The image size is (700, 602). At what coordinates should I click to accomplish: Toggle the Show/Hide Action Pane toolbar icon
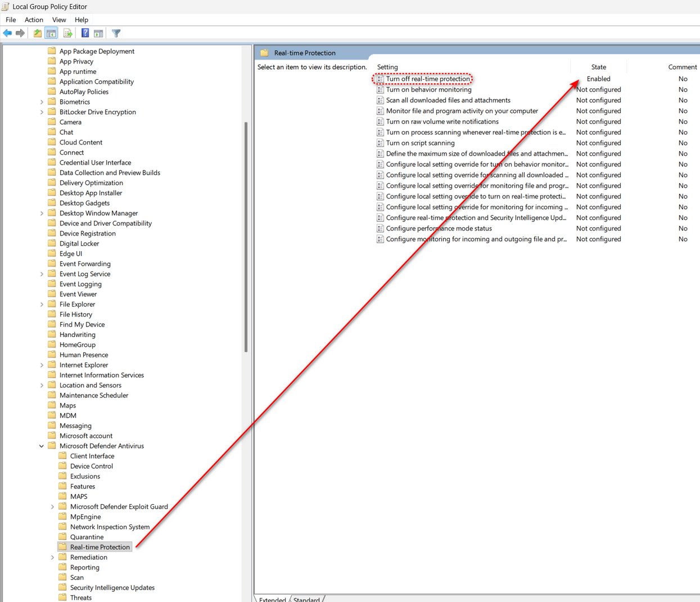pyautogui.click(x=98, y=33)
